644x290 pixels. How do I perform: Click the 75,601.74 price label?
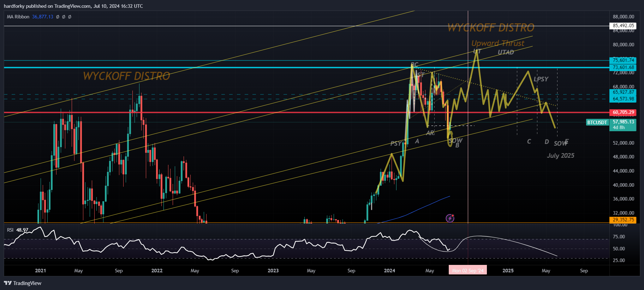coord(623,60)
